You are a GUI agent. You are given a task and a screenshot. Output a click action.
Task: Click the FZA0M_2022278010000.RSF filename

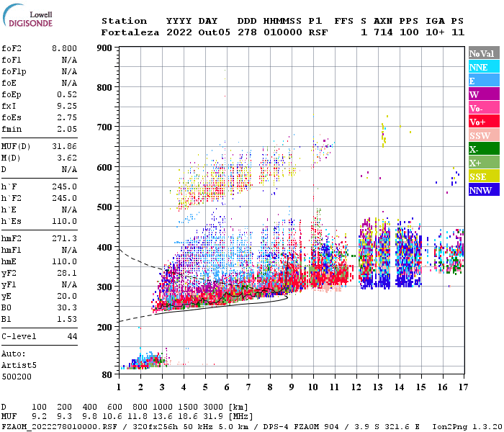(x=59, y=427)
